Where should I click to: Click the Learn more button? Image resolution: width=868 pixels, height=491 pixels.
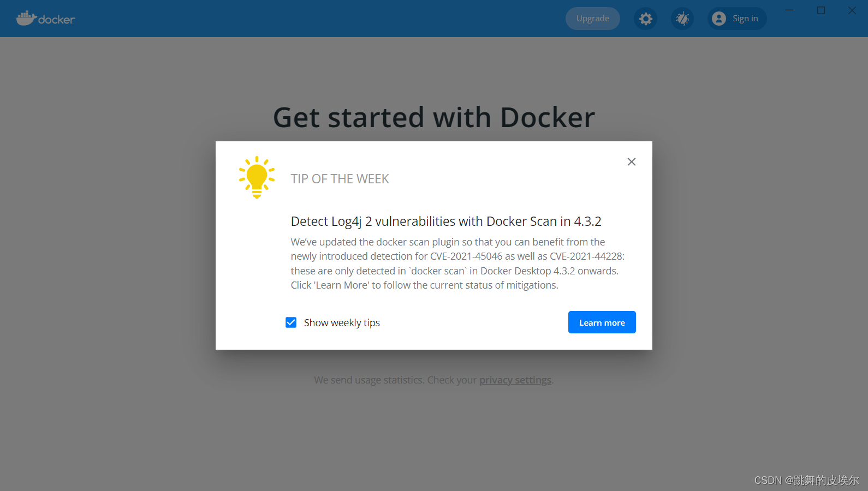(602, 322)
